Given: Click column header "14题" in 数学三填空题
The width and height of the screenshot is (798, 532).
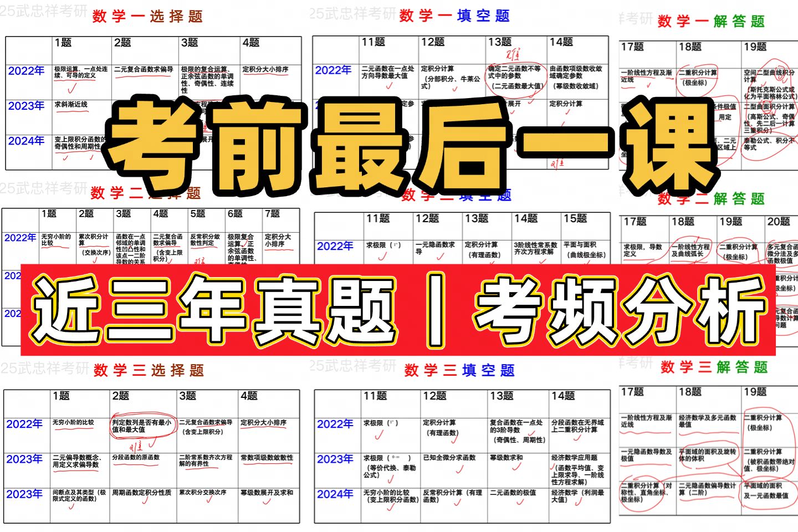Looking at the screenshot, I should point(563,396).
